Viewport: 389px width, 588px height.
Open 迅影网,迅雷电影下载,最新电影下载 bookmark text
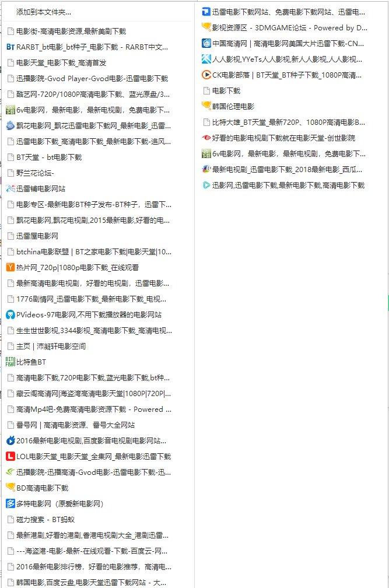coord(288,185)
